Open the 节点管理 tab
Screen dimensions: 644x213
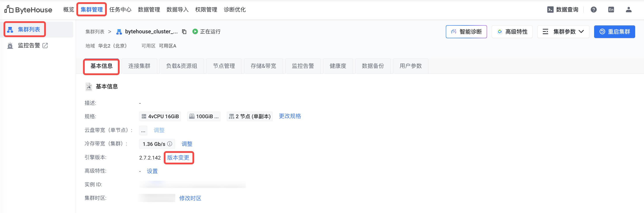(x=224, y=66)
